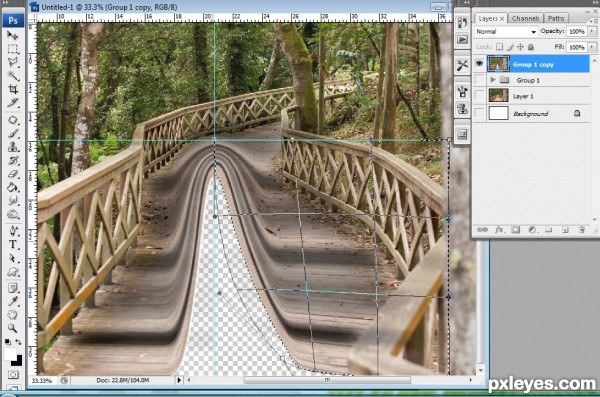
Task: Toggle lock position
Action: pyautogui.click(x=520, y=47)
